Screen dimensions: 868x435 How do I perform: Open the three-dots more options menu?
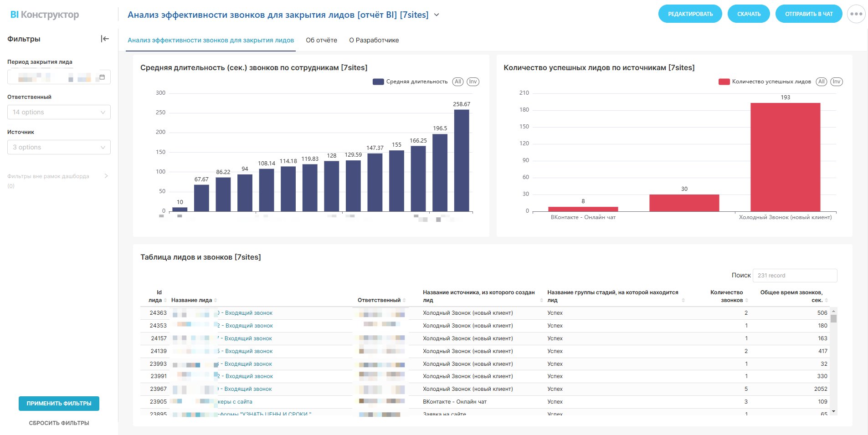[x=856, y=14]
